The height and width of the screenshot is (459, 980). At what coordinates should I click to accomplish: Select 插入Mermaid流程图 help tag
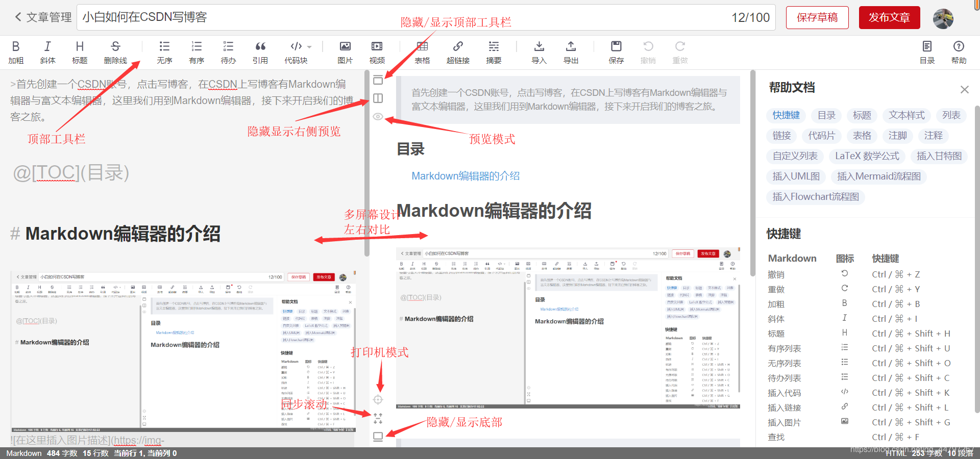(x=879, y=176)
